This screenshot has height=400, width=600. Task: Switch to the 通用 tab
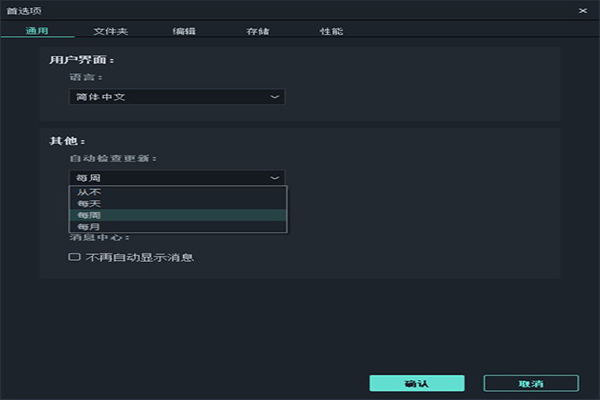tap(37, 32)
